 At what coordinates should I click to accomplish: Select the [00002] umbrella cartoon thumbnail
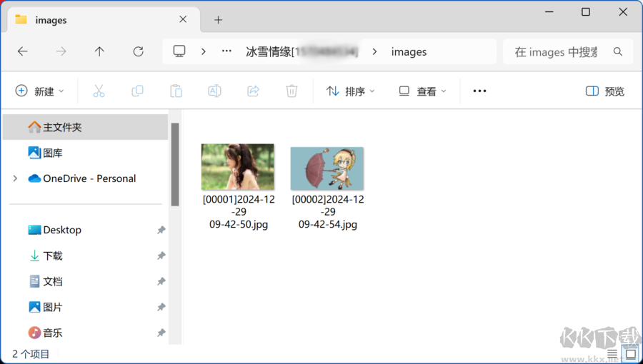coord(327,168)
